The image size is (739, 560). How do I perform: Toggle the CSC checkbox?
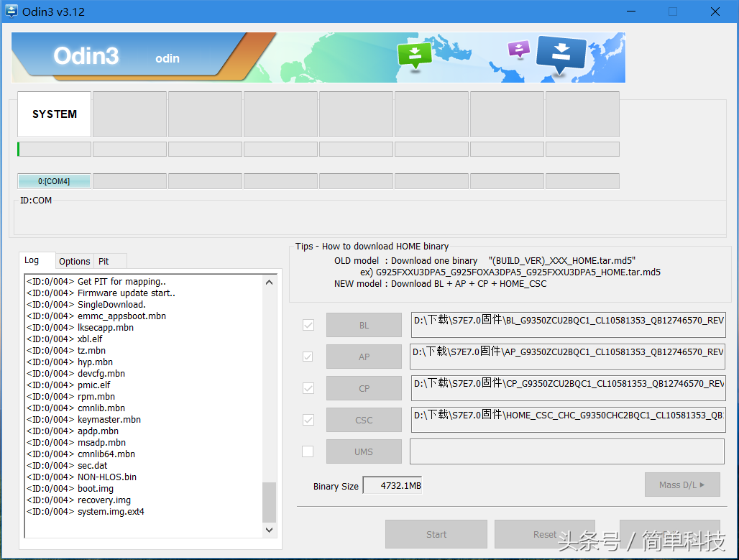(308, 420)
